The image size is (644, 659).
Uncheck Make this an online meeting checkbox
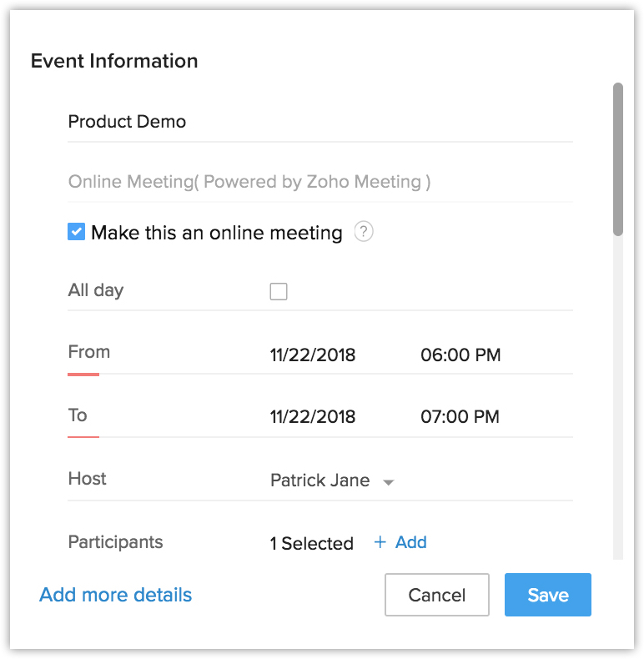[x=77, y=232]
